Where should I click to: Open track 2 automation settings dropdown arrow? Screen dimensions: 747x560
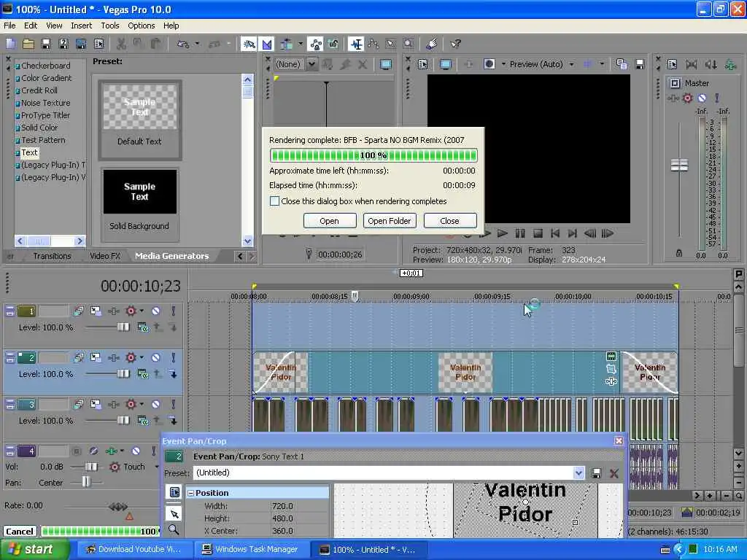pos(142,357)
